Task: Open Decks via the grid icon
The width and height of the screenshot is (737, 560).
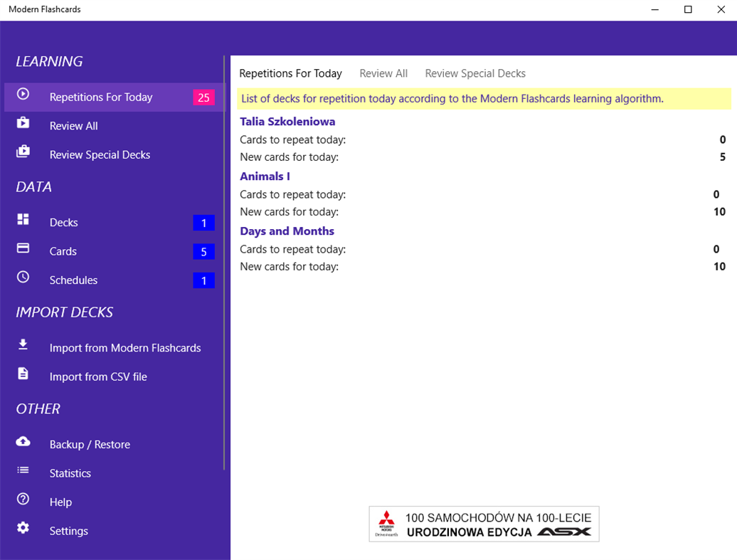Action: click(22, 220)
